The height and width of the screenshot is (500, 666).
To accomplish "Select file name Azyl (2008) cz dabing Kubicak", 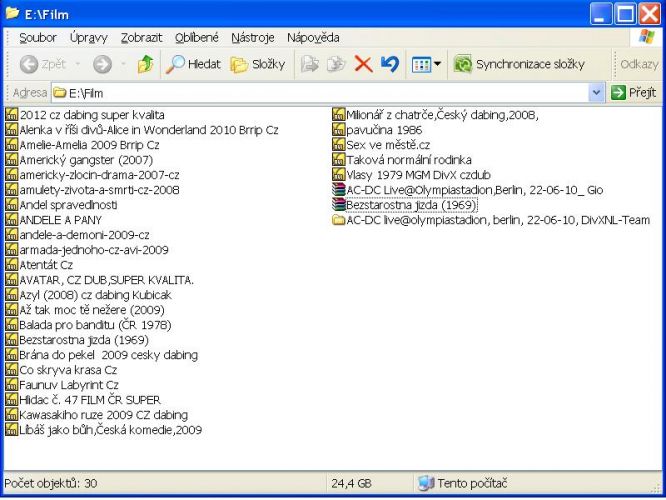I will [x=96, y=295].
